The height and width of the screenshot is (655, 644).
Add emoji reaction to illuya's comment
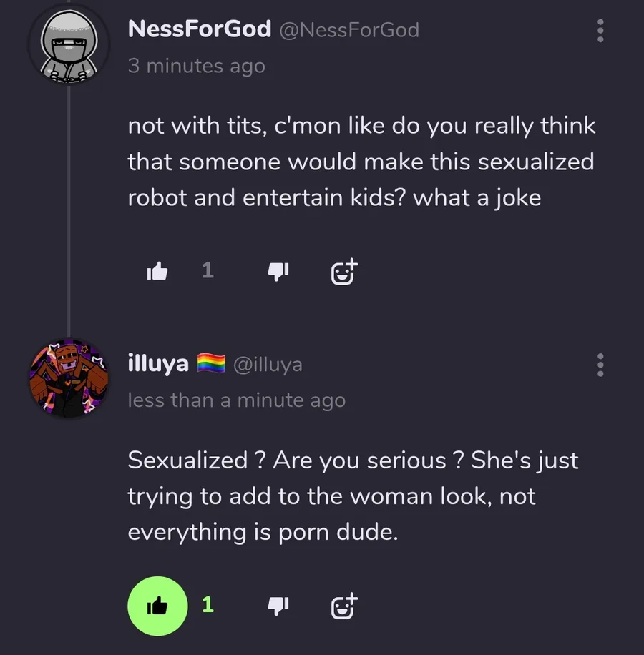[343, 606]
